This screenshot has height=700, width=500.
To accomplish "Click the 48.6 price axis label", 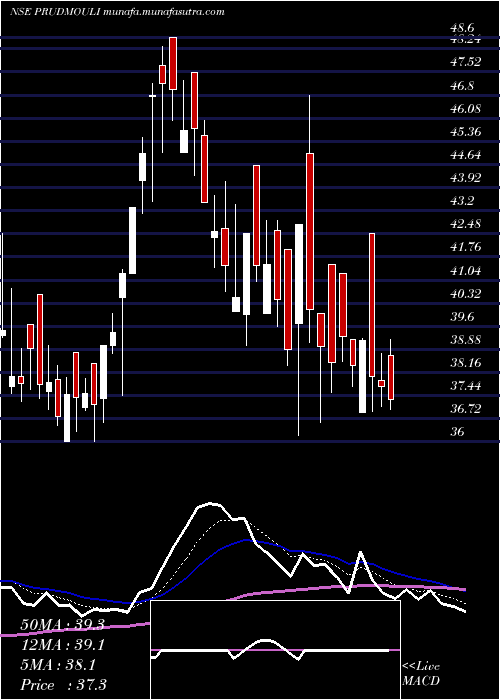I will (x=462, y=28).
